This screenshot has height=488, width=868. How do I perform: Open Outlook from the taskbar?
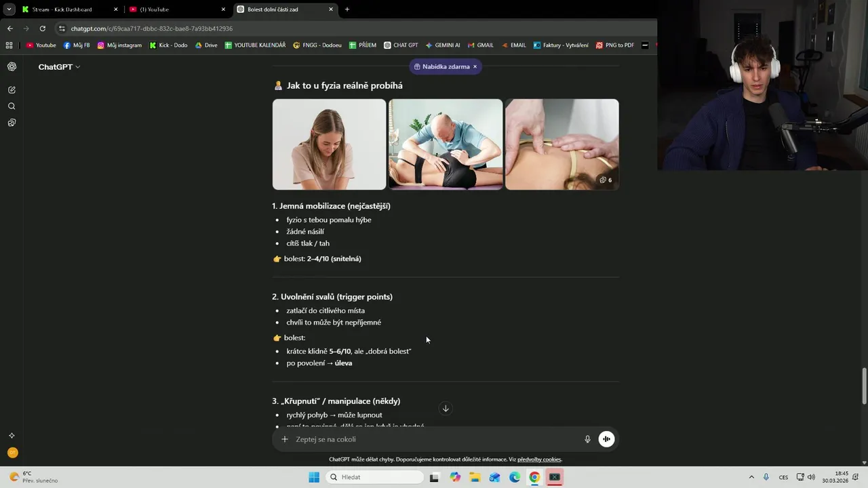tap(495, 477)
